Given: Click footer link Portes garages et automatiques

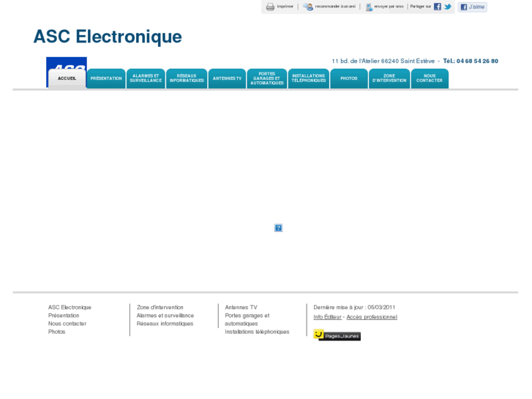Looking at the screenshot, I should [247, 319].
